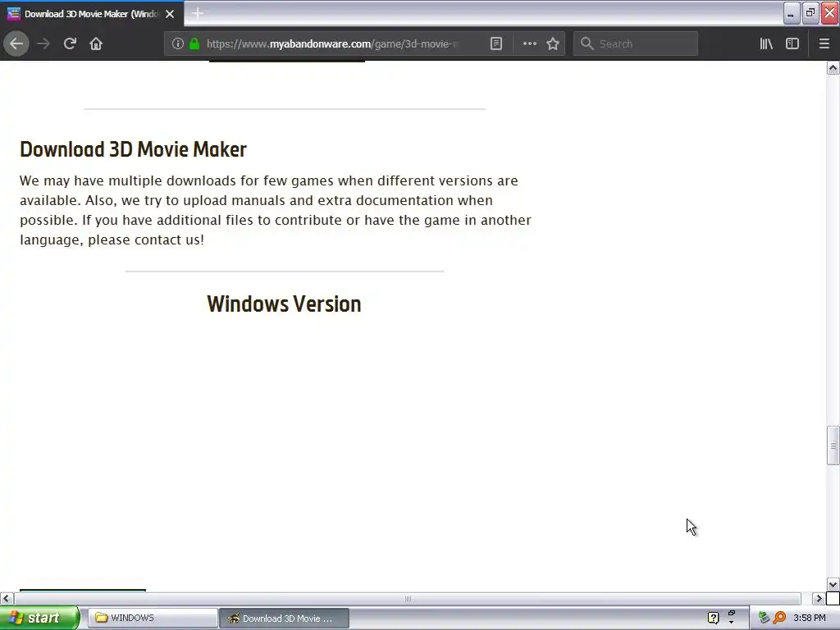Click the Firefox Search box

click(636, 43)
